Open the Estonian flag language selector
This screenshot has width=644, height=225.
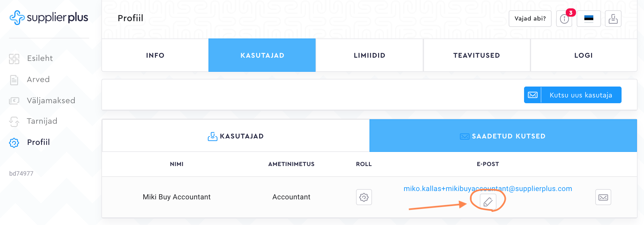click(589, 19)
